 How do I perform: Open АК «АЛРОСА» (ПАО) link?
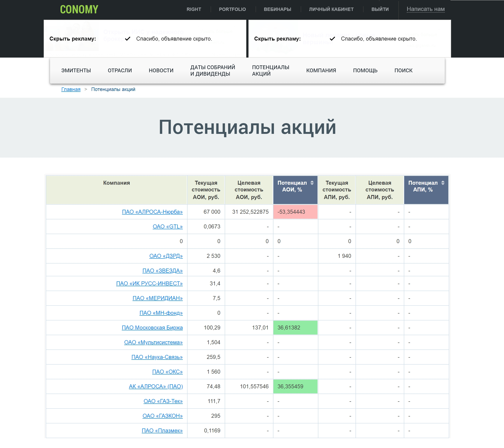click(156, 386)
